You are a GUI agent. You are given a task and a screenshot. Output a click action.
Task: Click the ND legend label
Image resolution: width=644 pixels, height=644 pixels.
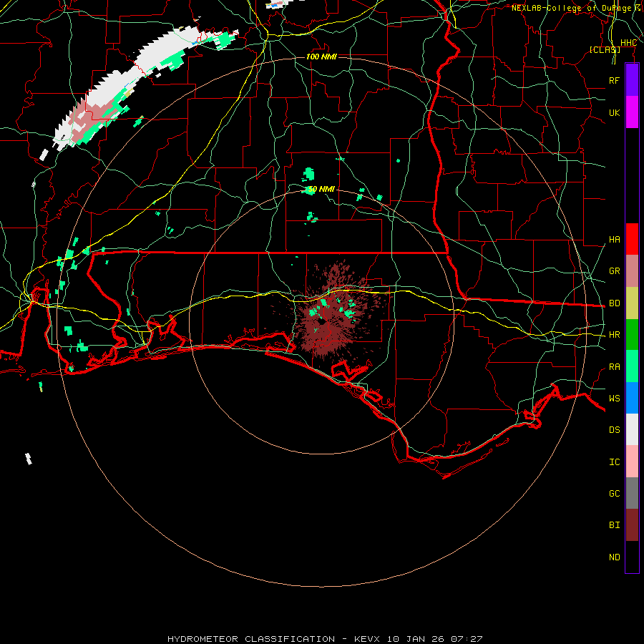tap(615, 557)
